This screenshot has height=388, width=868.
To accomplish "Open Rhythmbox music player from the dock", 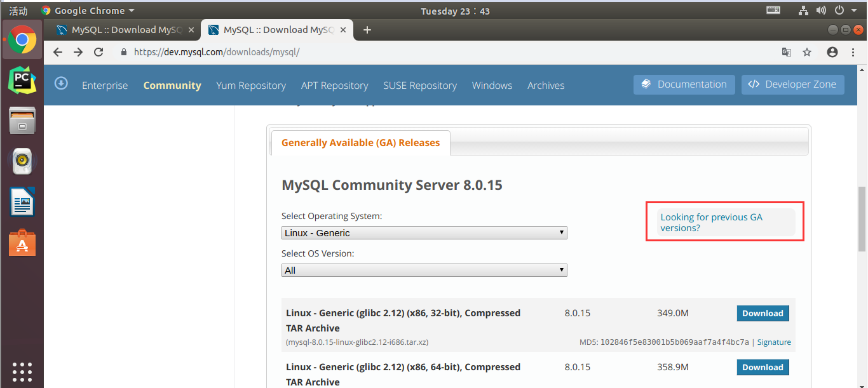I will (x=22, y=161).
